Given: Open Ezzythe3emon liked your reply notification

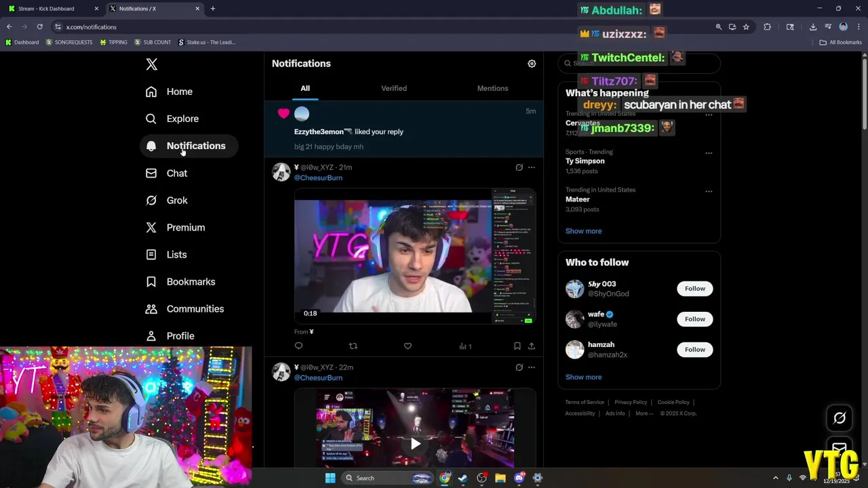Looking at the screenshot, I should [403, 129].
